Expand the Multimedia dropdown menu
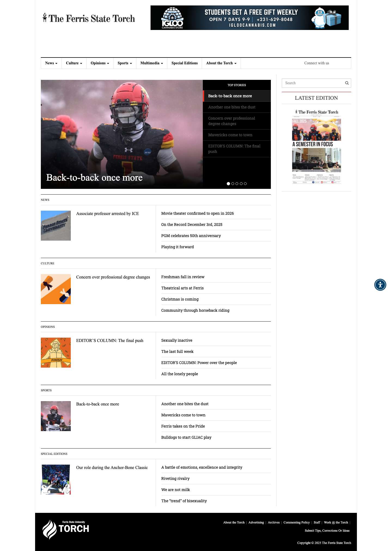392x551 pixels. click(152, 63)
